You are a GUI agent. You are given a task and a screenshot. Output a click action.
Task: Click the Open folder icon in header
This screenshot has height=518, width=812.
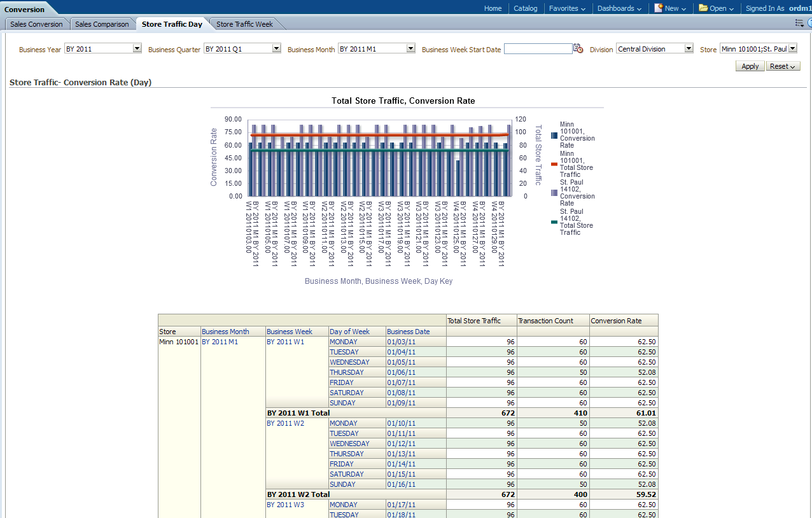click(703, 8)
